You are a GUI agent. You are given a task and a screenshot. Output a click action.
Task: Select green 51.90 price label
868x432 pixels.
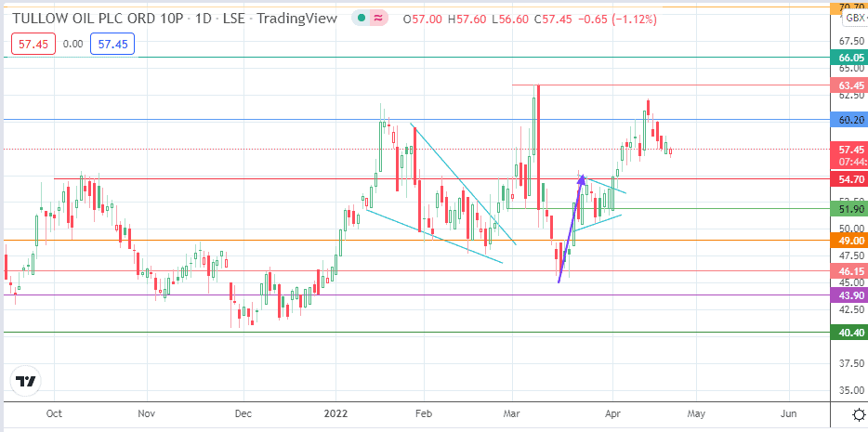coord(849,210)
